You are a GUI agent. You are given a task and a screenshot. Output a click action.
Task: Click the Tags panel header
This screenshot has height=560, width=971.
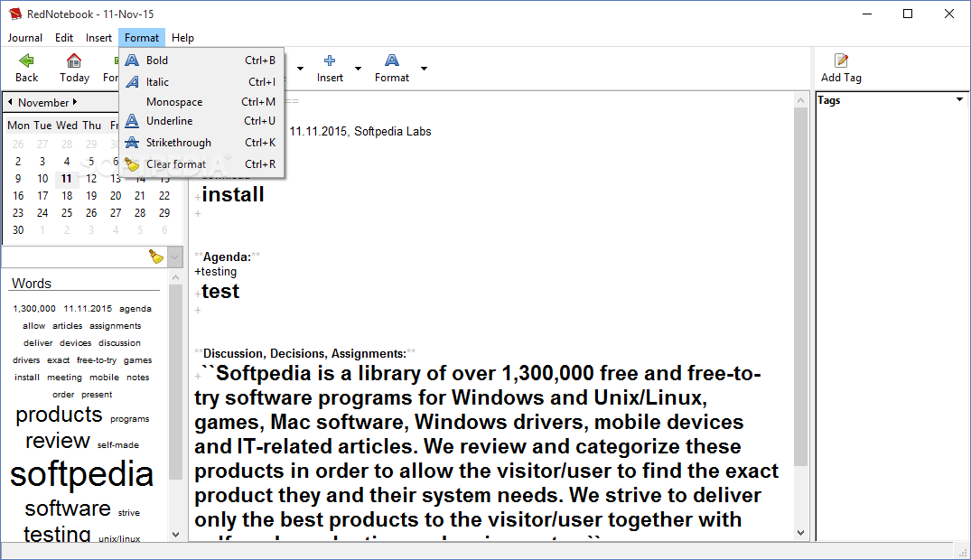coord(891,99)
